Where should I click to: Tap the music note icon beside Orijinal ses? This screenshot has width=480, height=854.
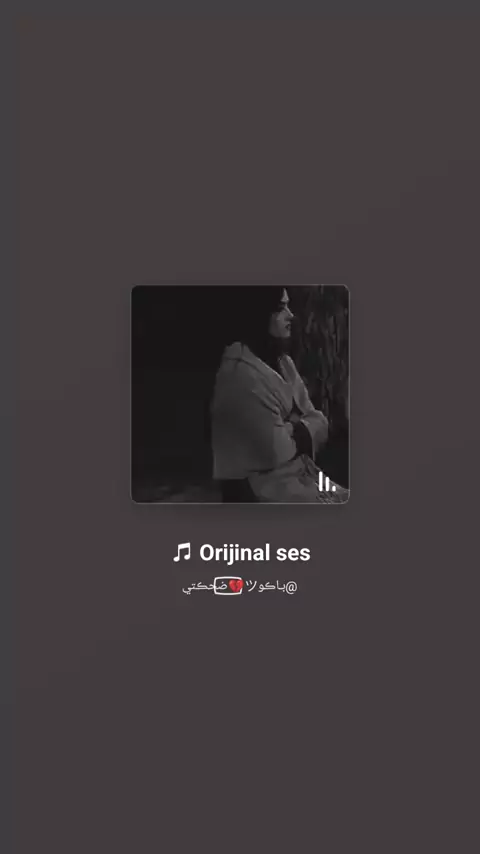(182, 553)
